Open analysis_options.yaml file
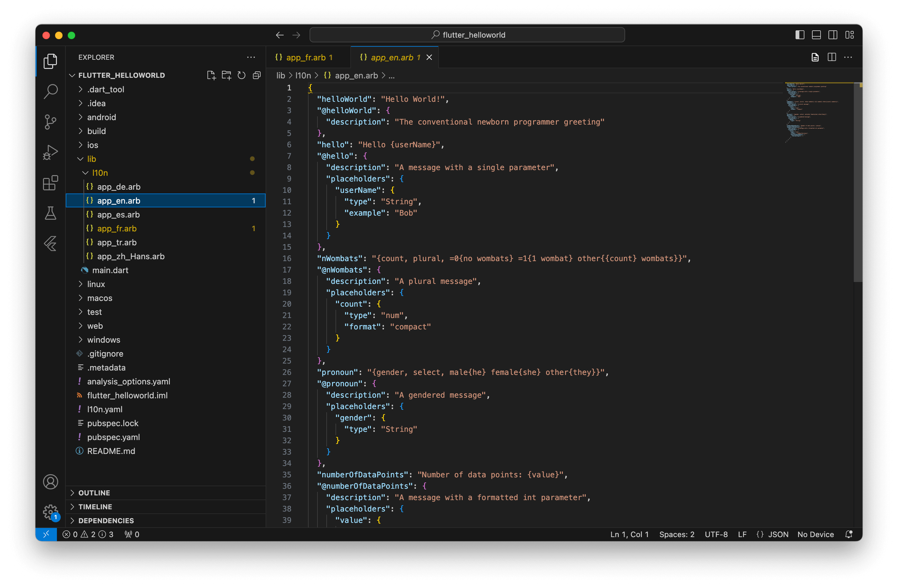 pos(166,382)
